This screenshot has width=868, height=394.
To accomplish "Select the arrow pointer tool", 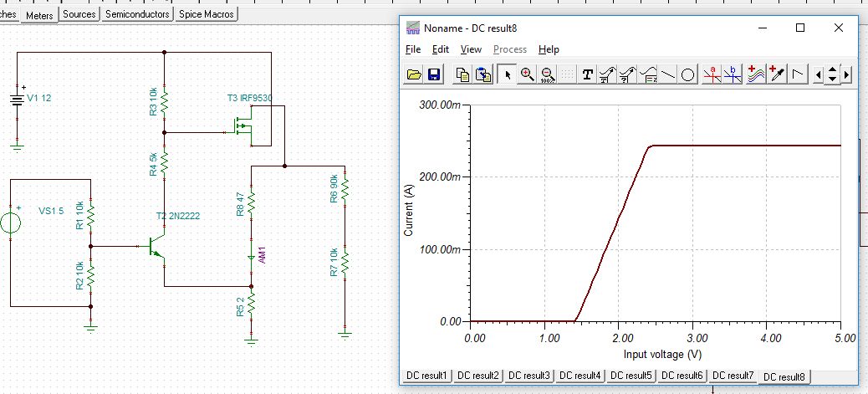I will tap(507, 74).
